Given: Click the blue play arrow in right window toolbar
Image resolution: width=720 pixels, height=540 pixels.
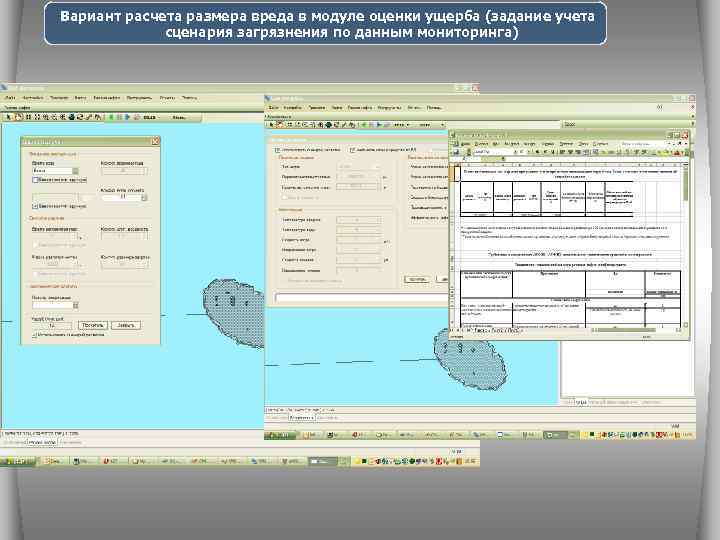Looking at the screenshot, I should pyautogui.click(x=379, y=124).
